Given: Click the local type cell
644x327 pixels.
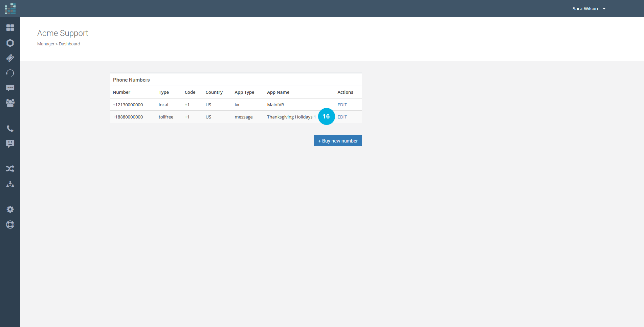Looking at the screenshot, I should point(163,105).
